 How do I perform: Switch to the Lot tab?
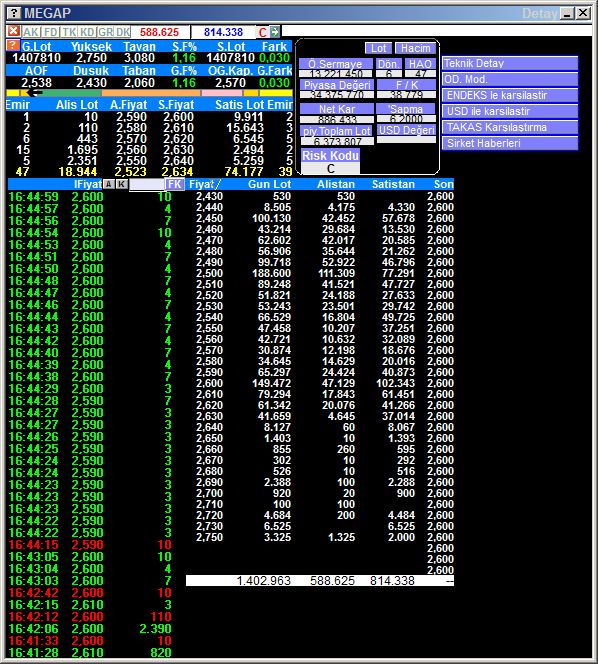378,48
